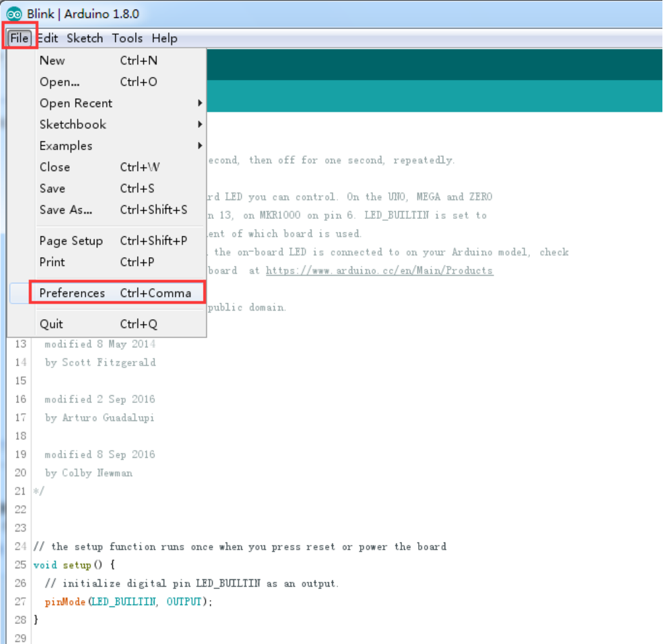Open the Tools menu

pos(127,38)
